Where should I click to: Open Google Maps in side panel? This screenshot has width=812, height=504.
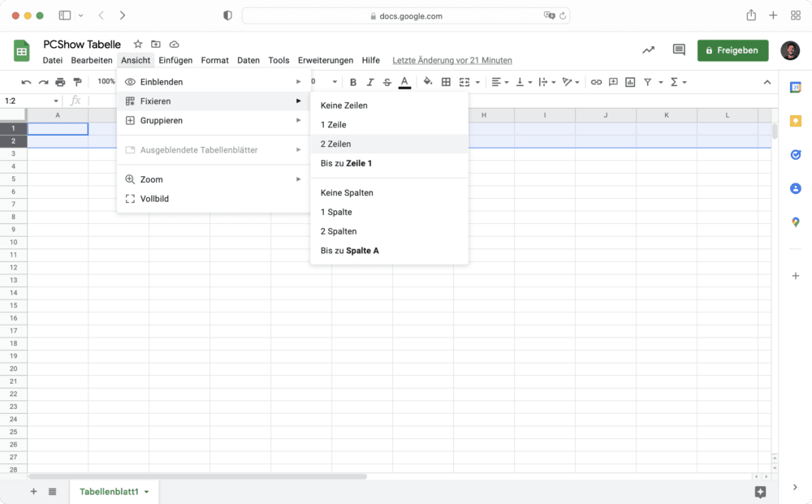click(x=796, y=222)
